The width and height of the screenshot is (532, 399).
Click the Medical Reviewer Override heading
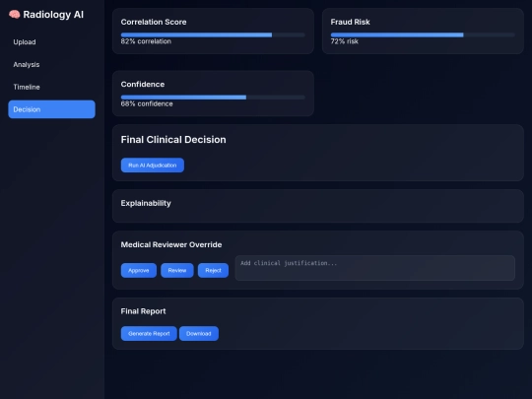171,244
